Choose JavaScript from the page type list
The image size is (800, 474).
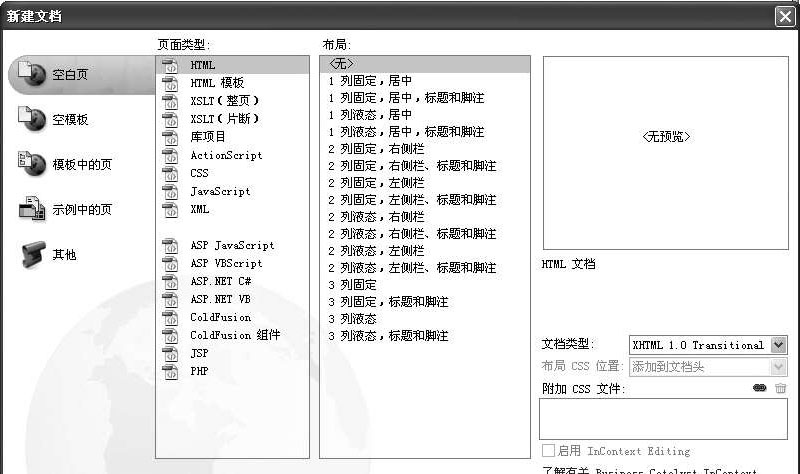tap(220, 191)
